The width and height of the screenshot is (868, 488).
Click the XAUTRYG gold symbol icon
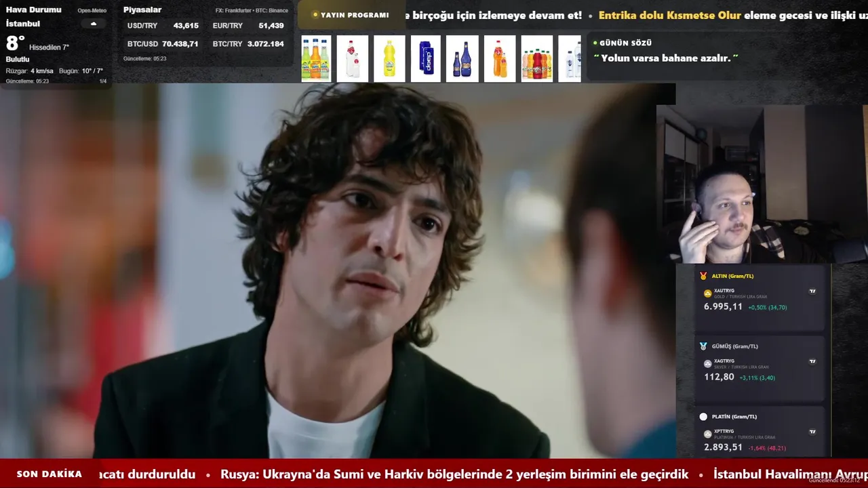pyautogui.click(x=708, y=293)
